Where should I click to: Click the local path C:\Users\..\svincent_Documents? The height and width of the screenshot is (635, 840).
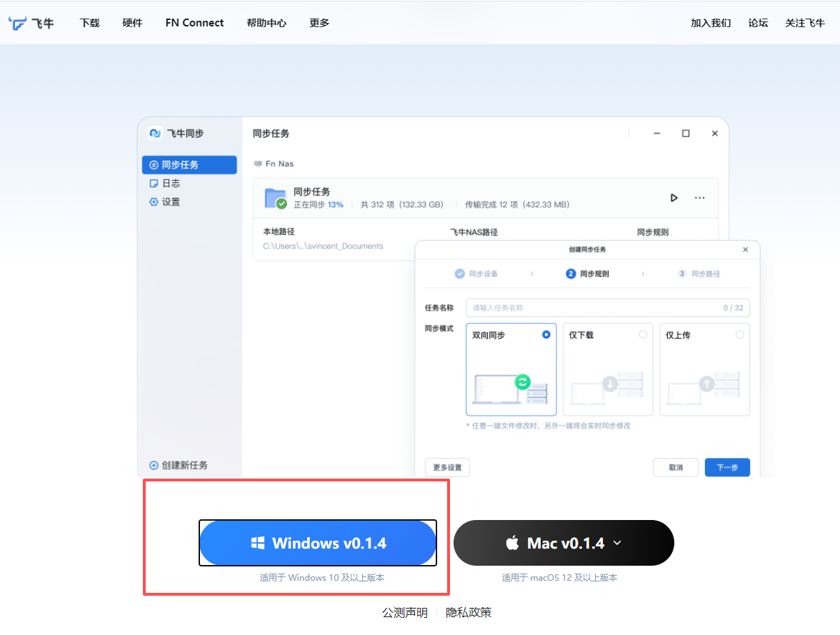[x=323, y=246]
